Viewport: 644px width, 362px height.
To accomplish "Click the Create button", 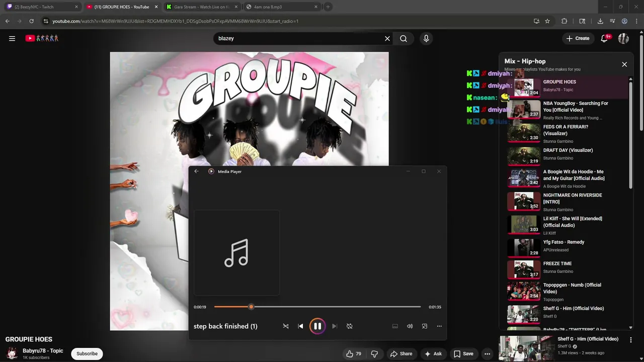I will click(578, 38).
